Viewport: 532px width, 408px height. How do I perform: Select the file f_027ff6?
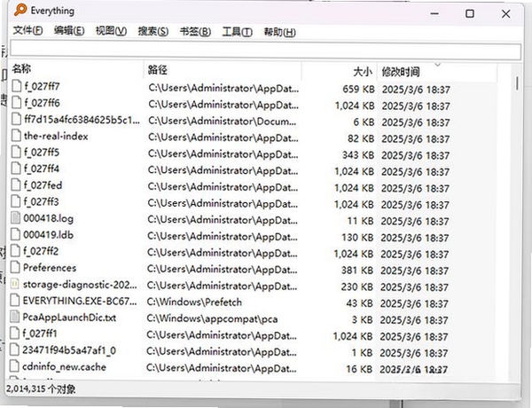coord(42,103)
